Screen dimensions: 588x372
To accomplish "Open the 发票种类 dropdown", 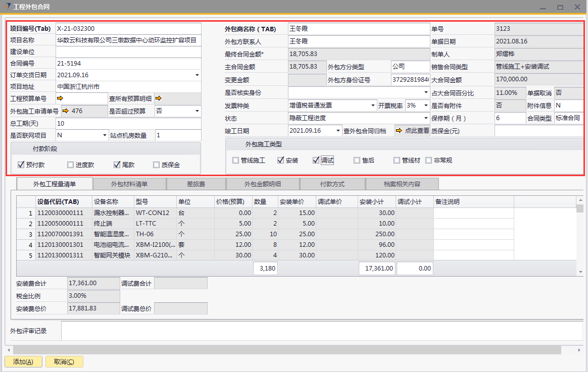I will 373,105.
